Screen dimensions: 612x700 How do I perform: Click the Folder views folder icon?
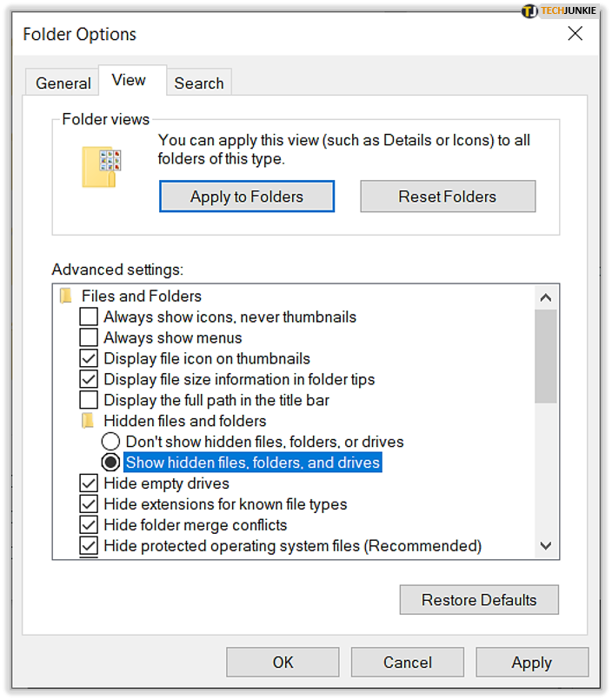point(102,167)
